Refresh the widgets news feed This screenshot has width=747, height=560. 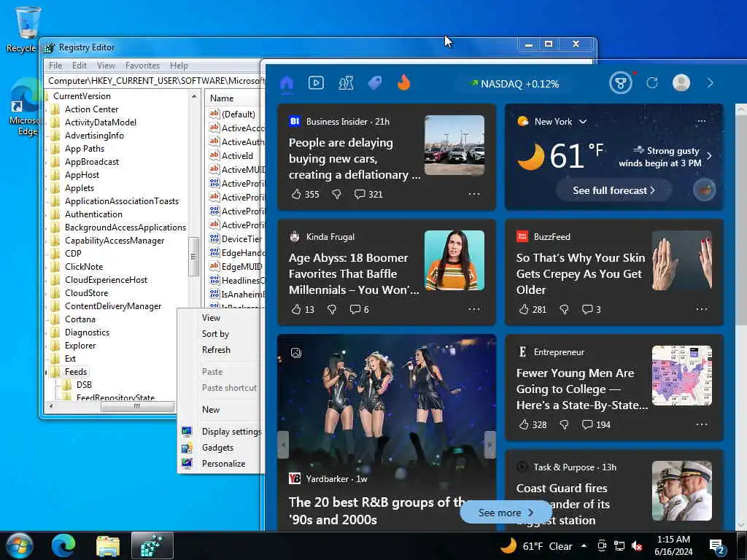click(x=652, y=83)
